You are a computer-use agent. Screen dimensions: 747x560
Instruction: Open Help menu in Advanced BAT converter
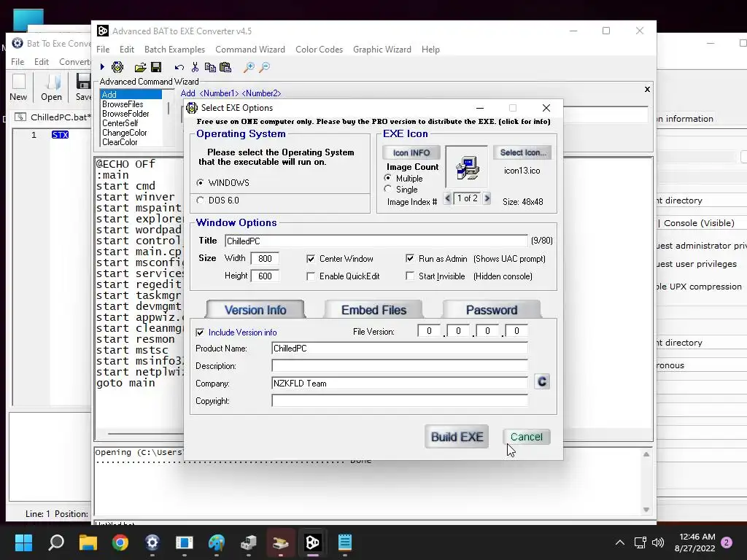tap(430, 50)
